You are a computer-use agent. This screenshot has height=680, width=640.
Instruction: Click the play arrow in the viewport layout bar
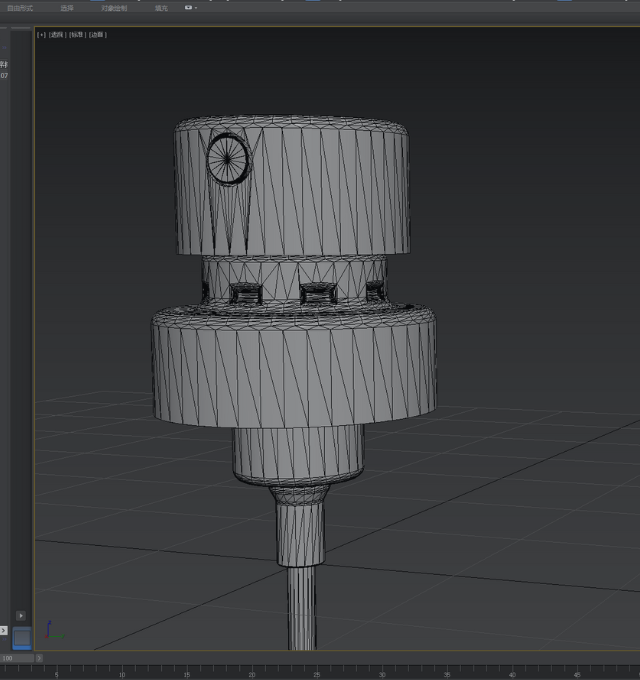point(21,615)
